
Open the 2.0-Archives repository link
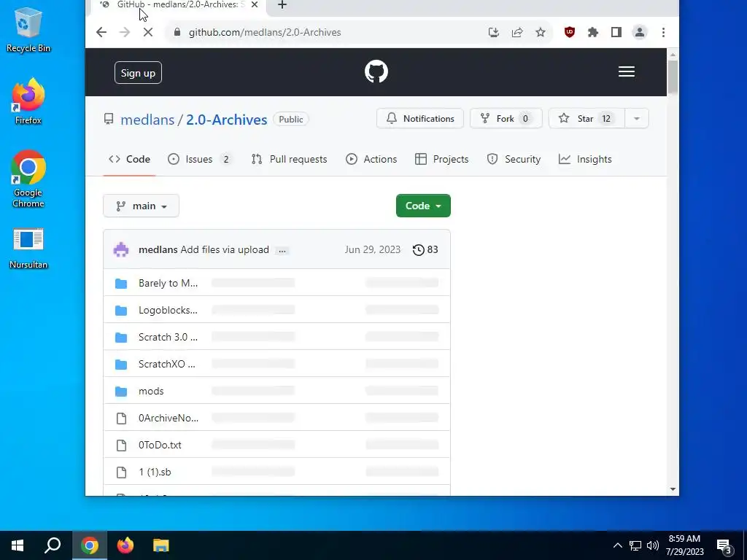point(226,120)
